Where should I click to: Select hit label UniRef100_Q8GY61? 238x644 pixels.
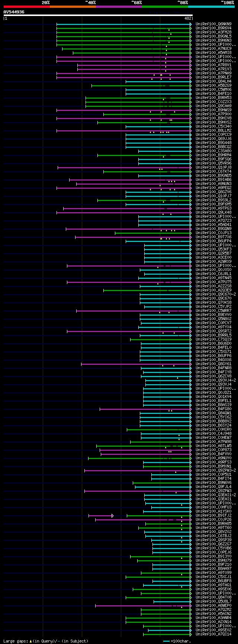213,364
